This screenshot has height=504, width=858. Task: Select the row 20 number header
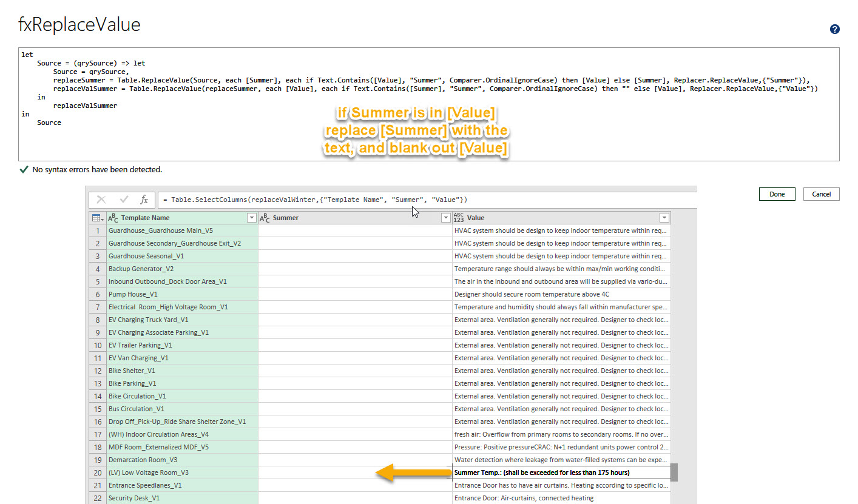(97, 472)
